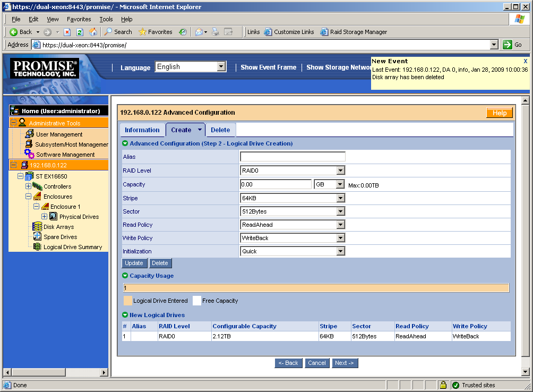Click the orange Help button
This screenshot has width=533, height=392.
[x=500, y=113]
